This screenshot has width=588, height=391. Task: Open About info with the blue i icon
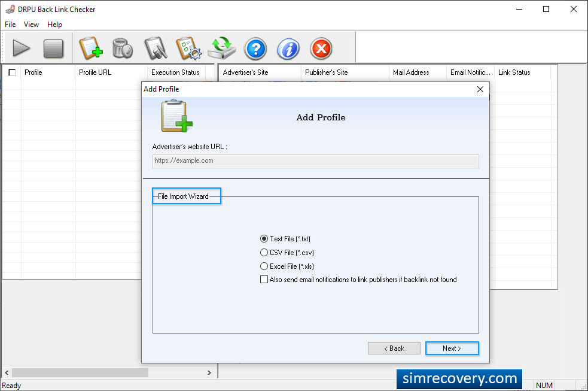coord(288,49)
